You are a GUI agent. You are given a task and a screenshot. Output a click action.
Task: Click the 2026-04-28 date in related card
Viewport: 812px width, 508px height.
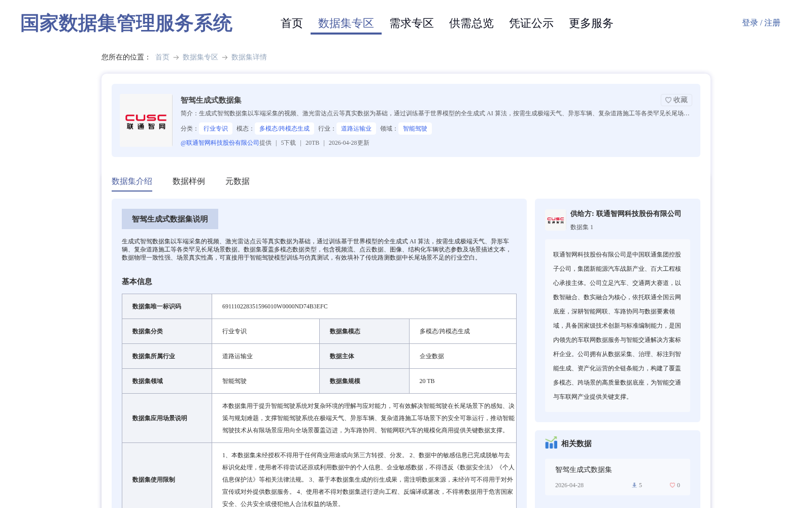[x=569, y=485]
